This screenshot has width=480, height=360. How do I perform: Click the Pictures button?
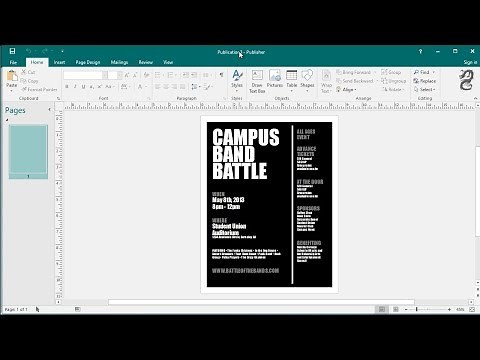point(275,80)
